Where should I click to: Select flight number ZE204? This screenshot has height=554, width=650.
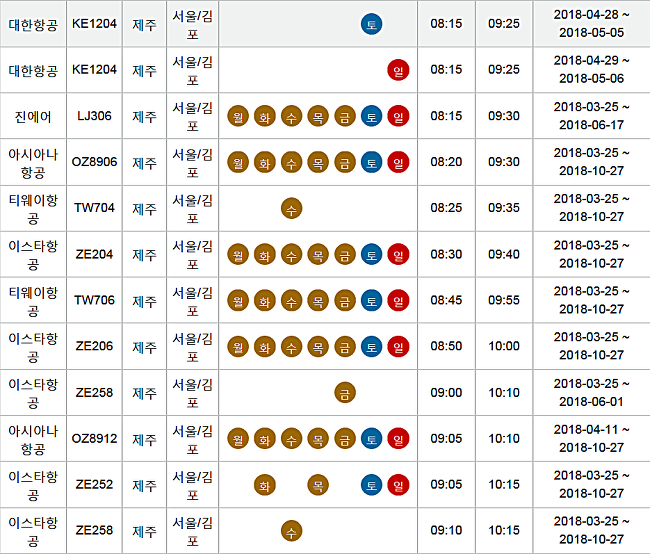94,254
